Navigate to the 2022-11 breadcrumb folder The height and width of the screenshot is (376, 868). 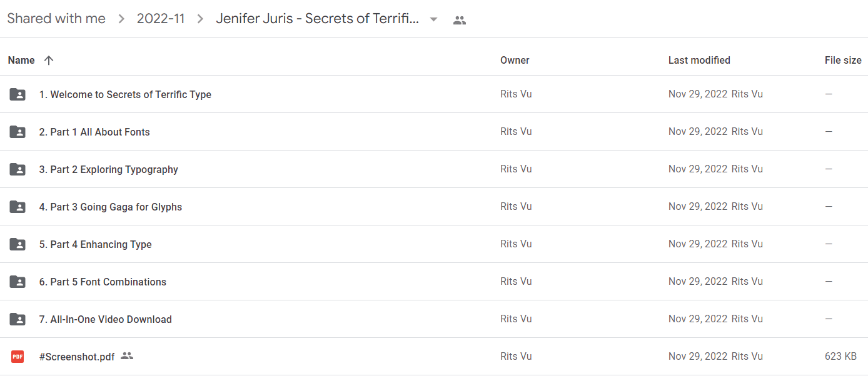point(161,19)
